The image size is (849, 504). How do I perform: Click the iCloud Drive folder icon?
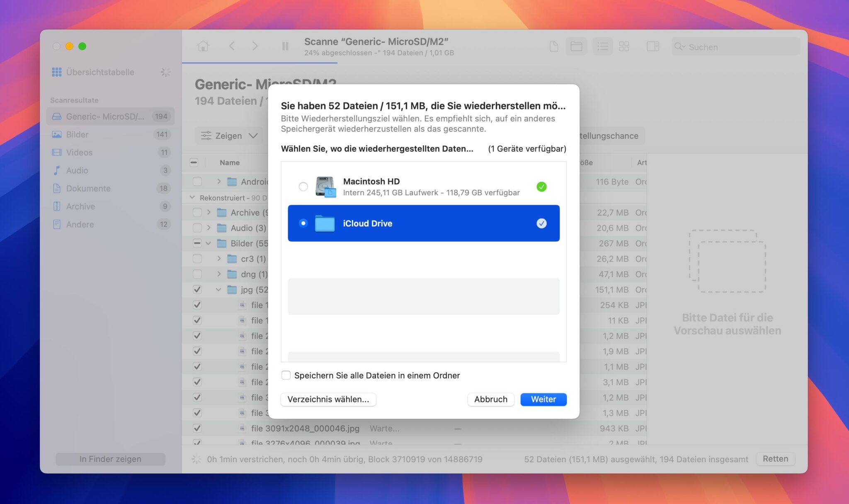[325, 223]
